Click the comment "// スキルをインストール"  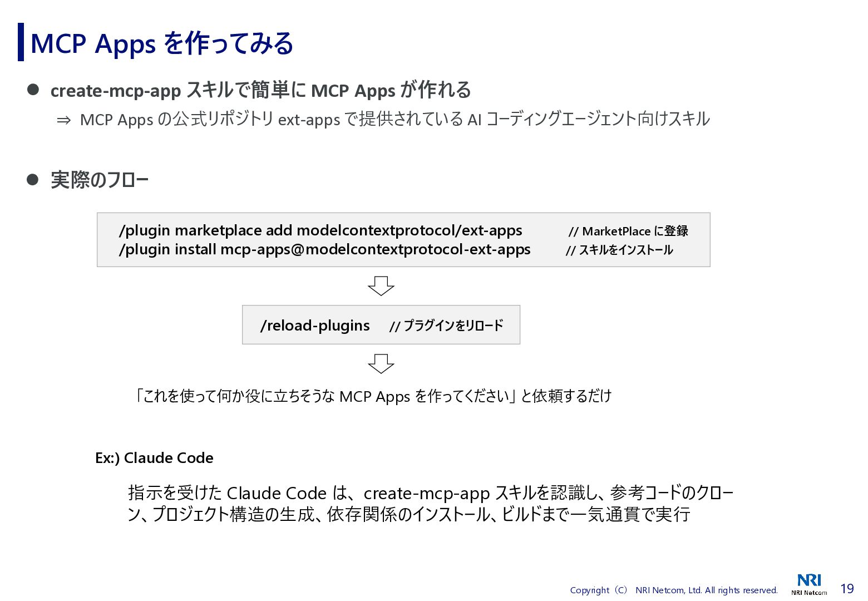[619, 250]
